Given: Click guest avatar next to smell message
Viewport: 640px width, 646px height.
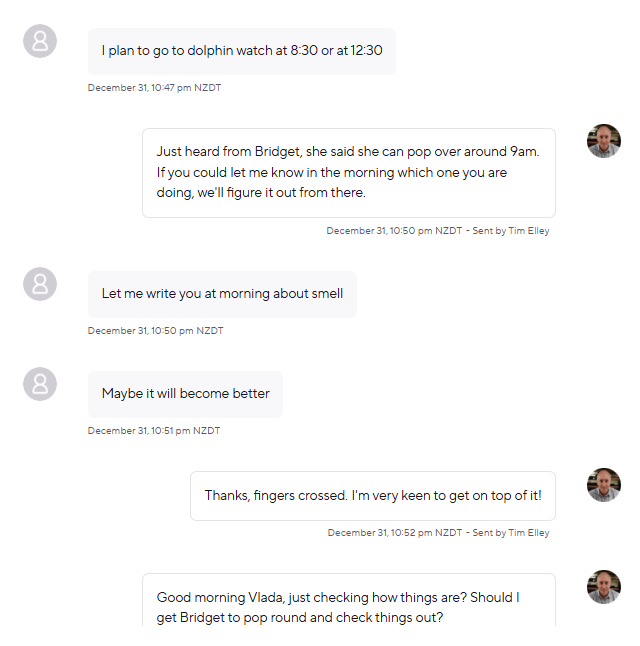Looking at the screenshot, I should (x=40, y=284).
